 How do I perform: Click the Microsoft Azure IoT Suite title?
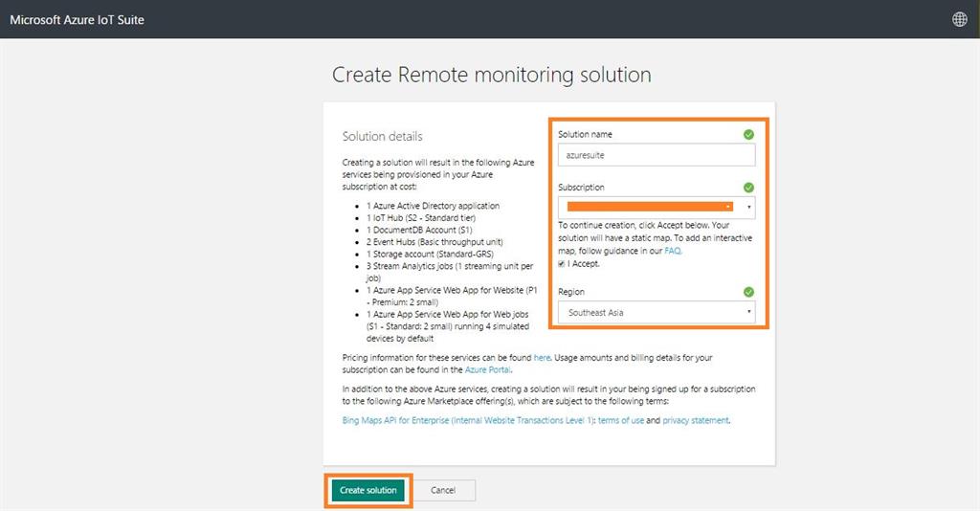(x=77, y=20)
